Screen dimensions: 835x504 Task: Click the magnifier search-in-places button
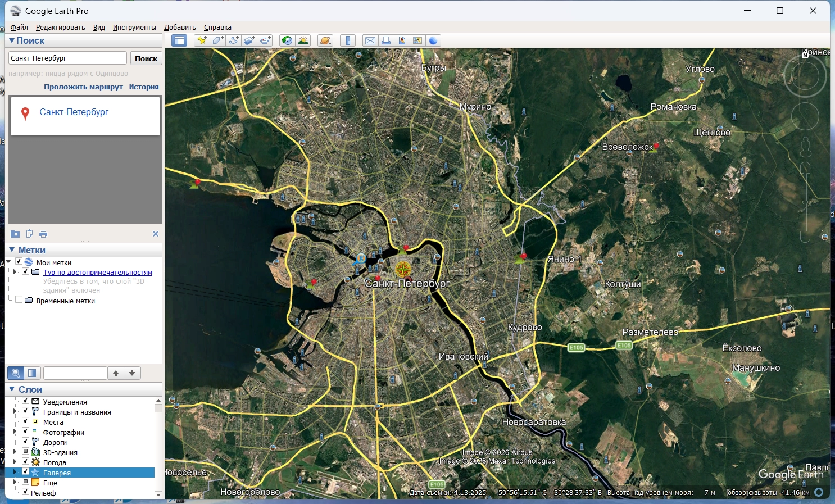16,373
